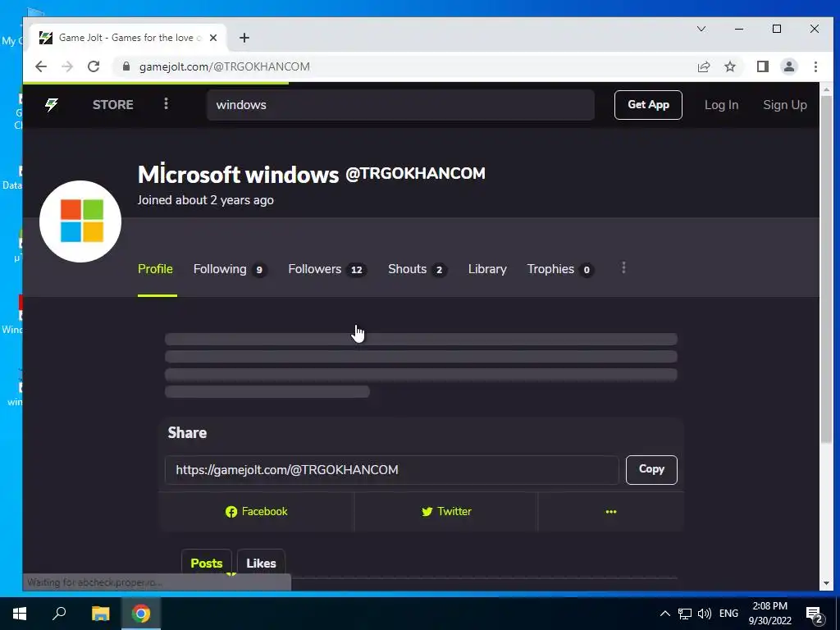Open Chrome tab search chevron

(x=701, y=29)
